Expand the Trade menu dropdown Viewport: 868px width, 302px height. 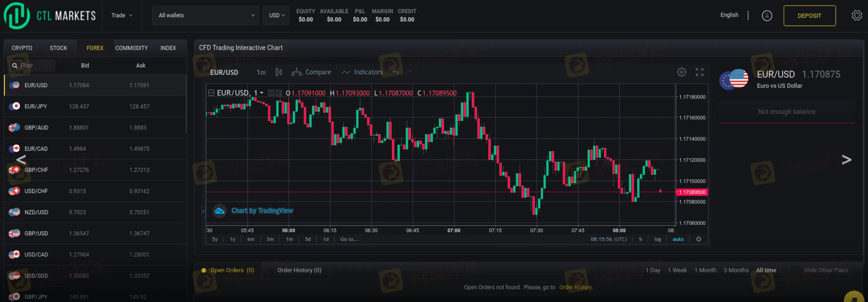tap(122, 16)
